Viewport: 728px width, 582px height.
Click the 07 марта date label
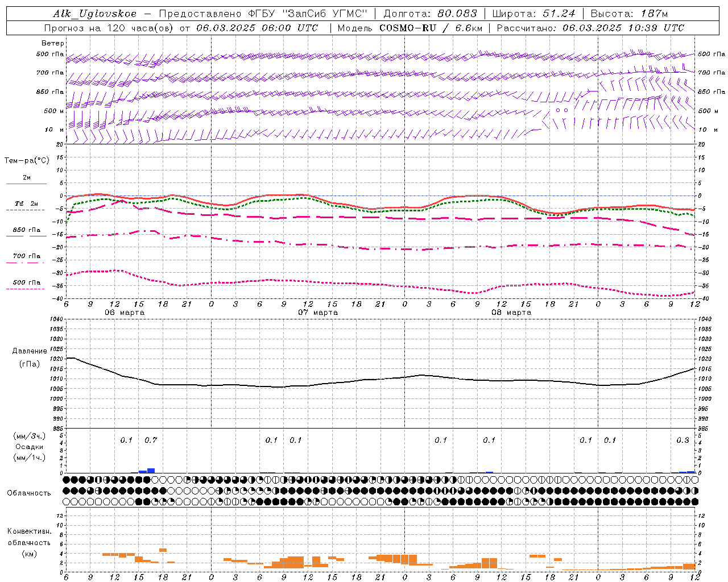(318, 313)
